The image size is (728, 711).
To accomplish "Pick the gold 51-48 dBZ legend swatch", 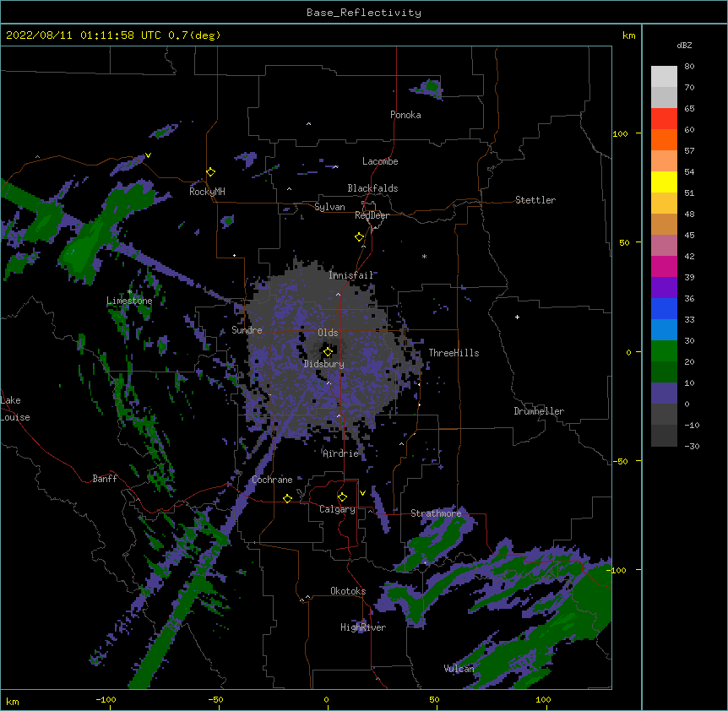I will 664,204.
